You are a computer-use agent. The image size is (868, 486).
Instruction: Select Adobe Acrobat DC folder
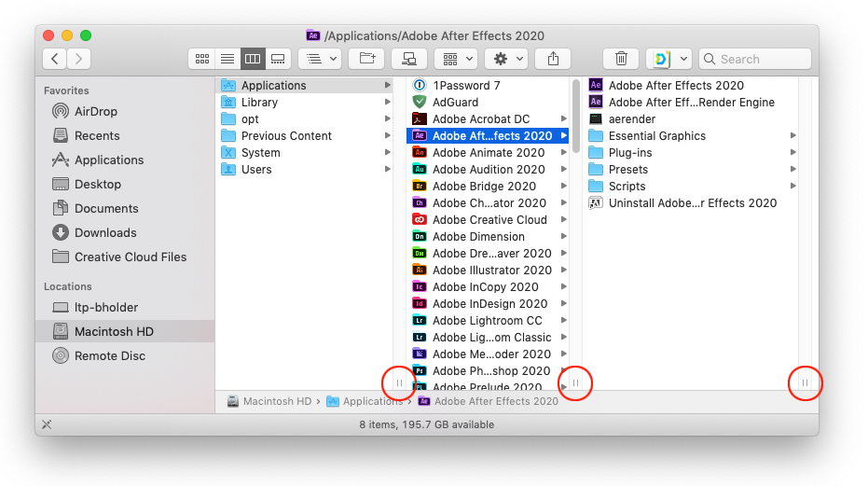coord(488,119)
